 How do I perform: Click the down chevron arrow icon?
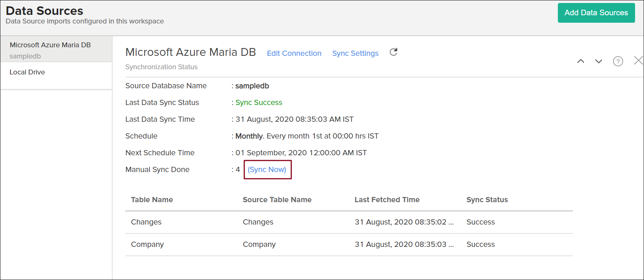(599, 61)
